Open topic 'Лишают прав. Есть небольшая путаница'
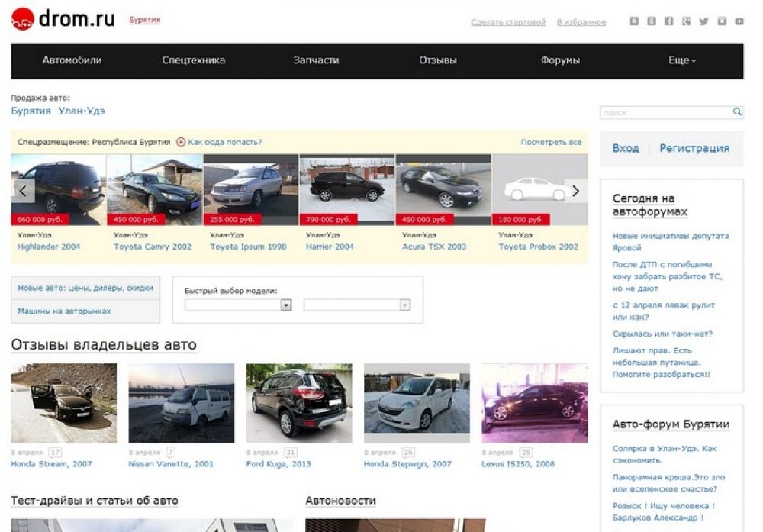This screenshot has height=532, width=763. (x=661, y=363)
